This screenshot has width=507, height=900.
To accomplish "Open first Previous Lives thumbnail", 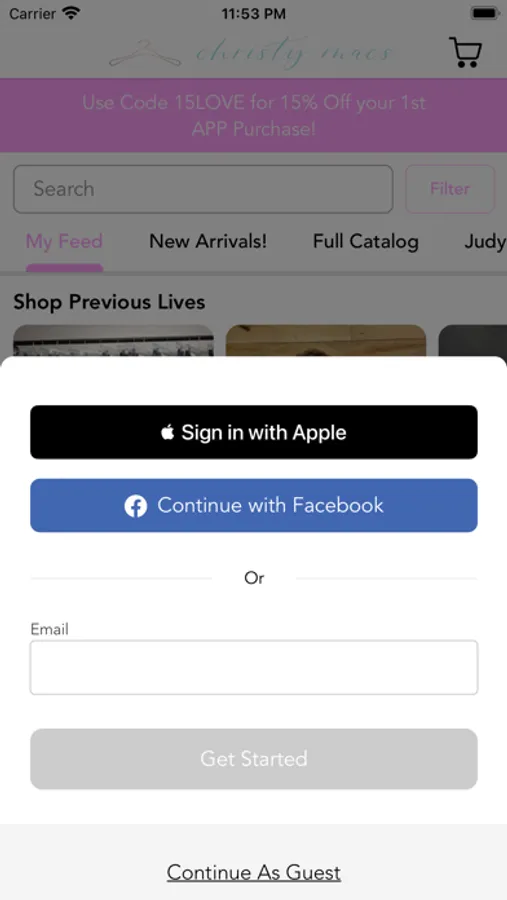I will 114,341.
